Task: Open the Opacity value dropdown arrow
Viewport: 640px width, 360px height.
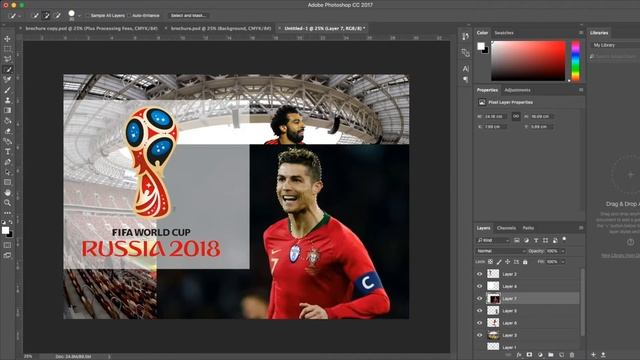Action: tap(563, 251)
